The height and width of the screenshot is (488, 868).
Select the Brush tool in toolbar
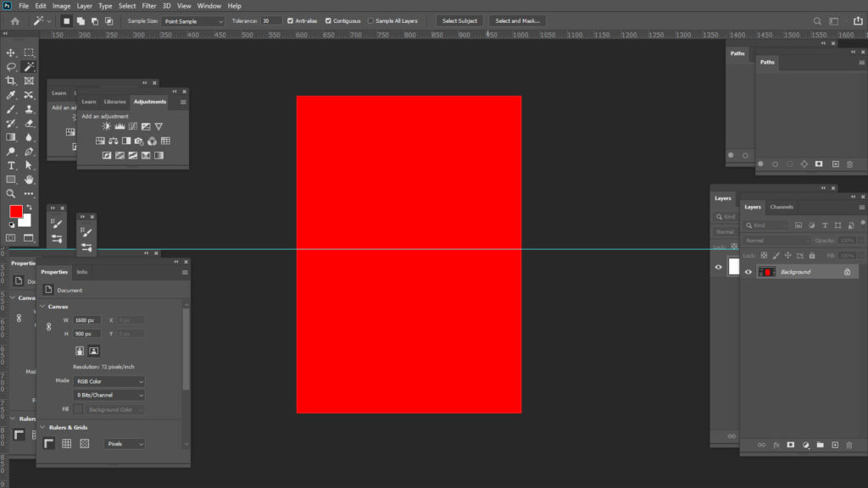pos(10,109)
